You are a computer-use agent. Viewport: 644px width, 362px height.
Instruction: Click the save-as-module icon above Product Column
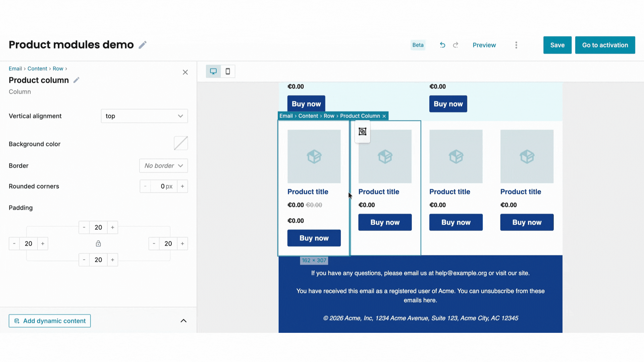(x=362, y=131)
